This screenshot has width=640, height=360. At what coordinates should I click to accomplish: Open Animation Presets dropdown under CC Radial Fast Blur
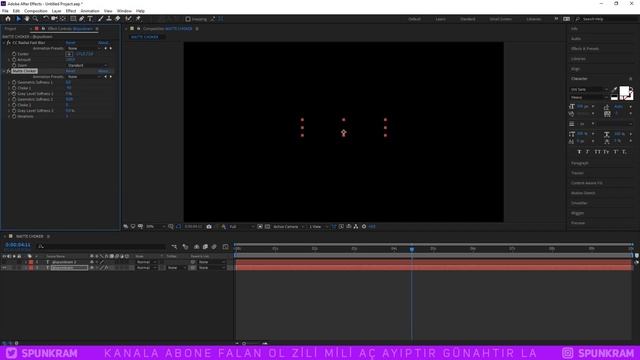84,48
